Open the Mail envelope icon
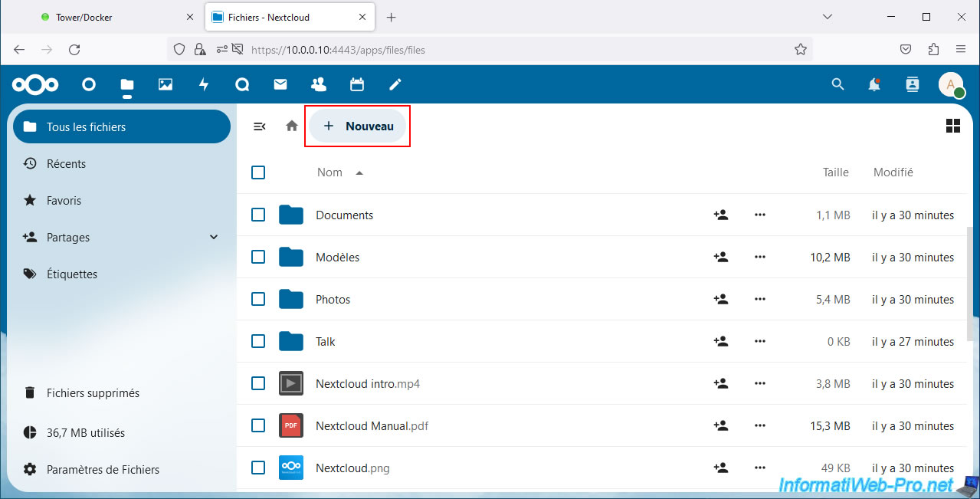Viewport: 980px width, 499px height. (280, 84)
